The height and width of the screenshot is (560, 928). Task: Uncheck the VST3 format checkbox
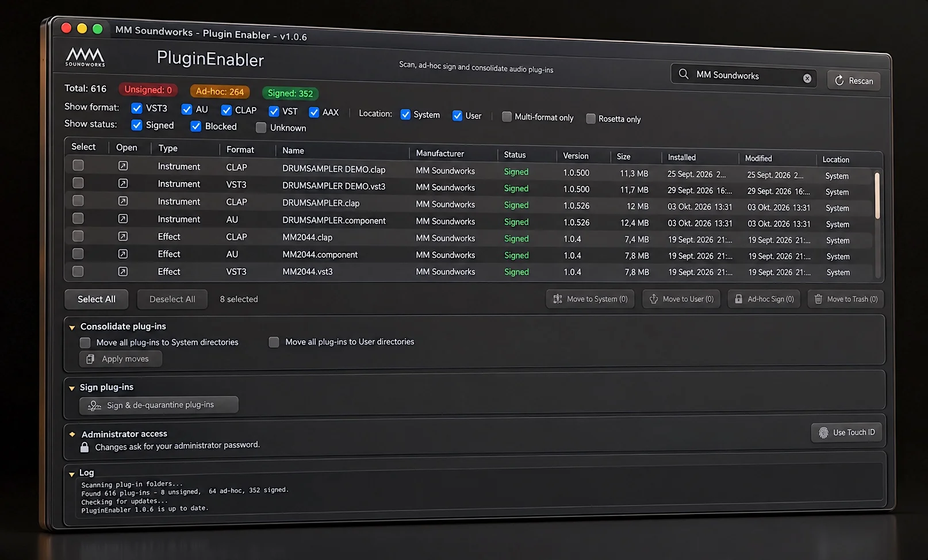coord(137,108)
